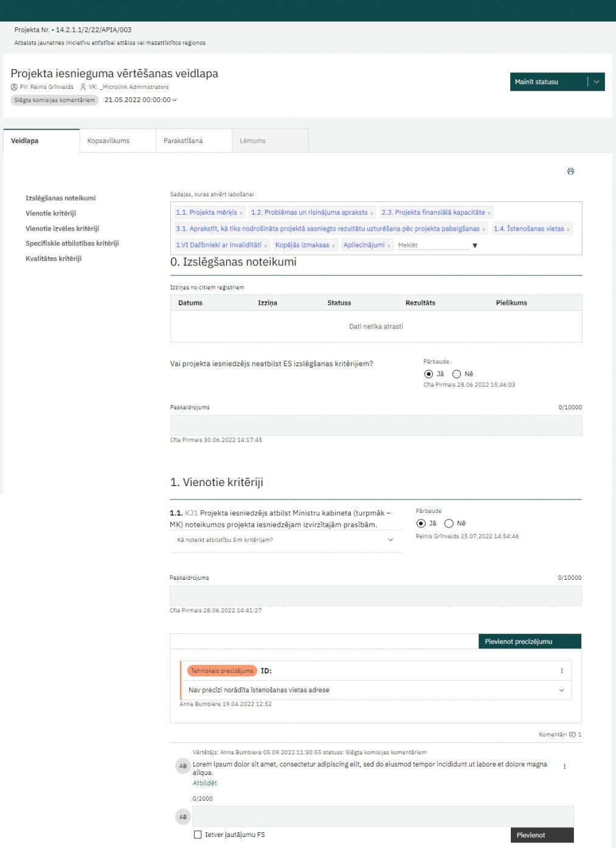Remove the '1.1. Projekta mērķis' tag
The height and width of the screenshot is (848, 616).
(x=241, y=214)
